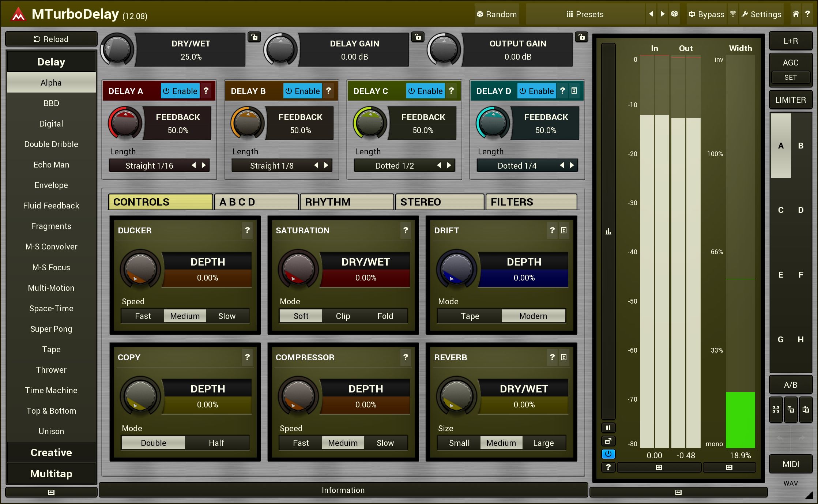Click the lock icon next to DRY/WET
The height and width of the screenshot is (504, 818).
[255, 37]
